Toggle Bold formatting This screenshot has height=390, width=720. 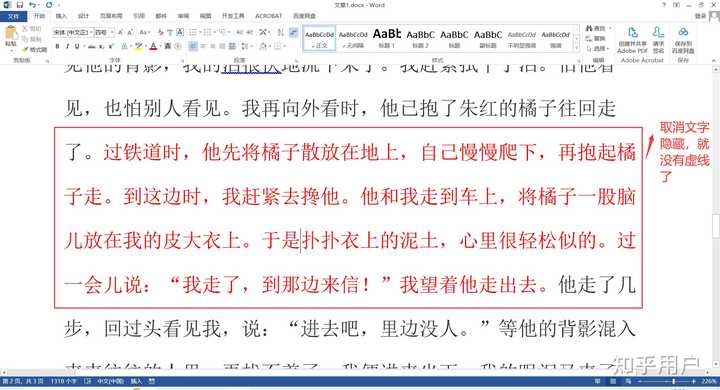[x=57, y=46]
